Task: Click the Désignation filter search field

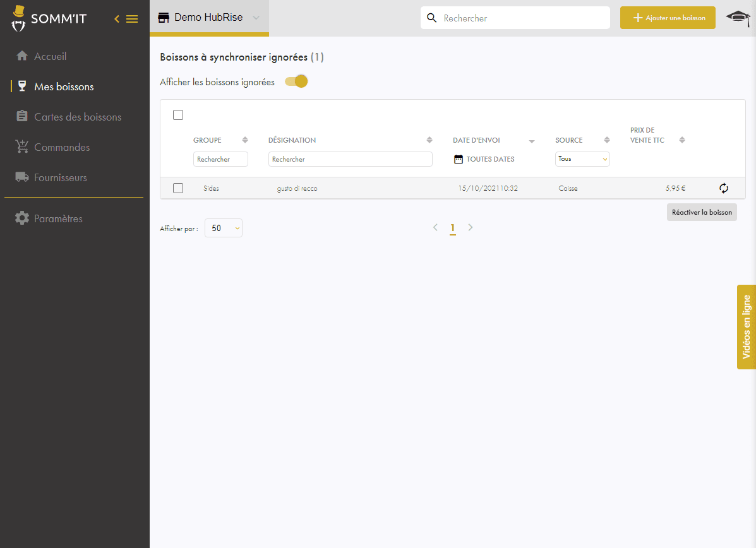Action: pyautogui.click(x=350, y=159)
